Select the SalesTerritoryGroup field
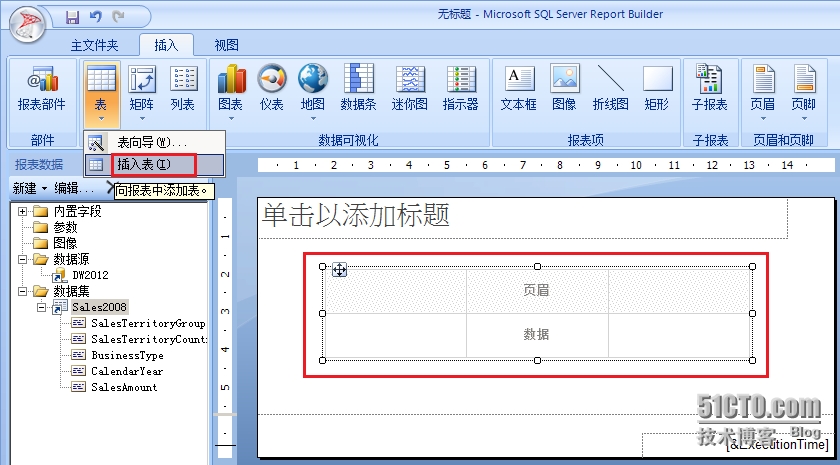Screen dimensions: 840x465 (x=148, y=323)
